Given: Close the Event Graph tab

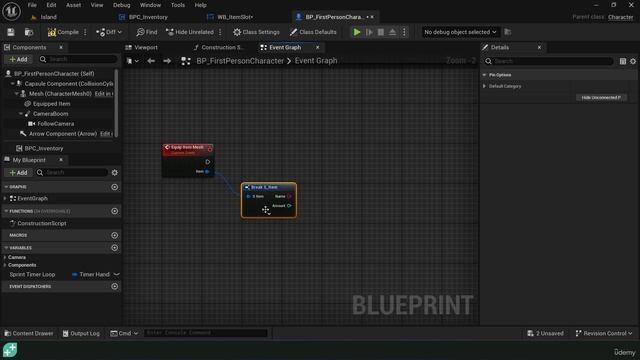Looking at the screenshot, I should [x=318, y=47].
